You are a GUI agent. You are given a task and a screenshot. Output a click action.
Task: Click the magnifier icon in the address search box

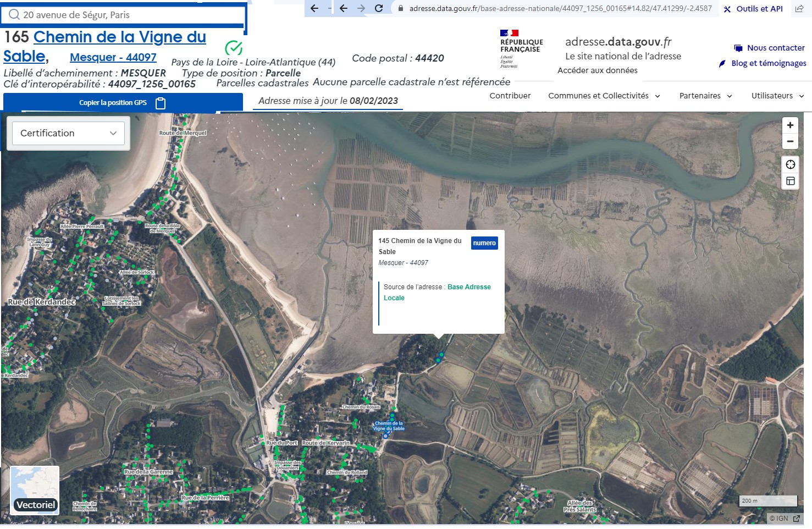(14, 15)
